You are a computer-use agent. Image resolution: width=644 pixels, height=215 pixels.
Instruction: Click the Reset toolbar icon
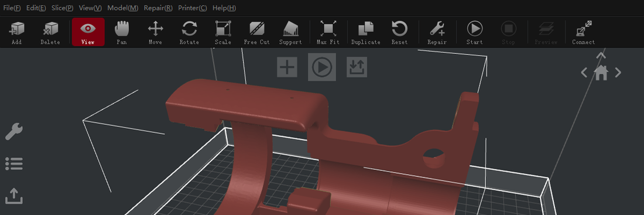[400, 32]
